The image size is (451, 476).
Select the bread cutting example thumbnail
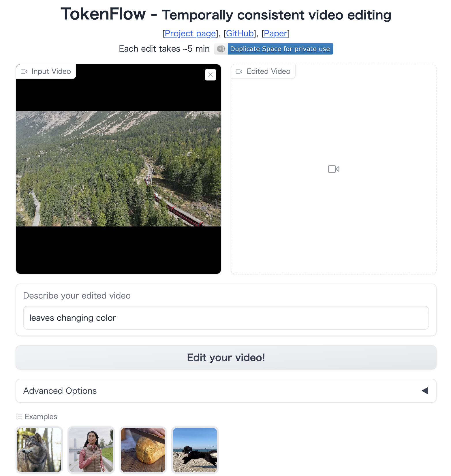tap(143, 450)
